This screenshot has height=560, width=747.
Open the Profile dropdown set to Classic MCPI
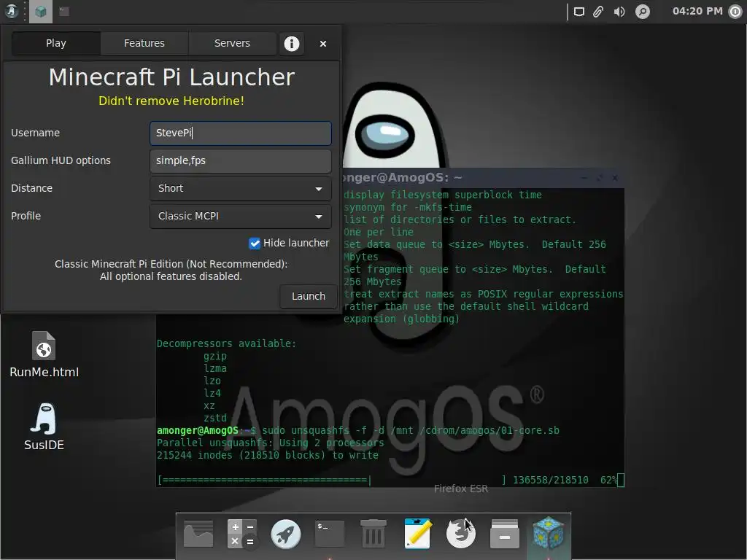tap(241, 216)
